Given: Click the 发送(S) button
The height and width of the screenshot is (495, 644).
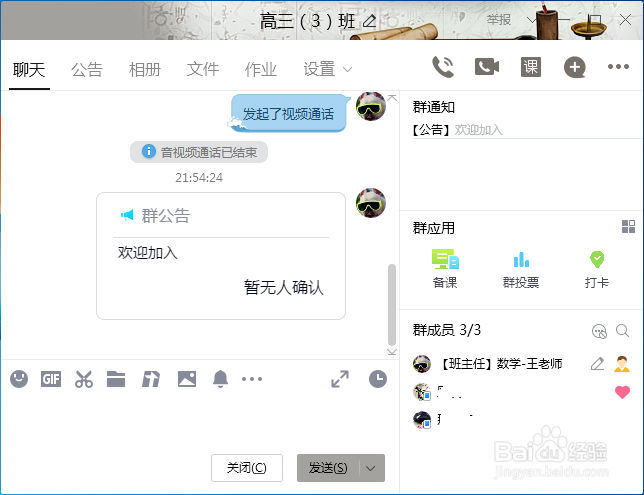Looking at the screenshot, I should click(328, 468).
